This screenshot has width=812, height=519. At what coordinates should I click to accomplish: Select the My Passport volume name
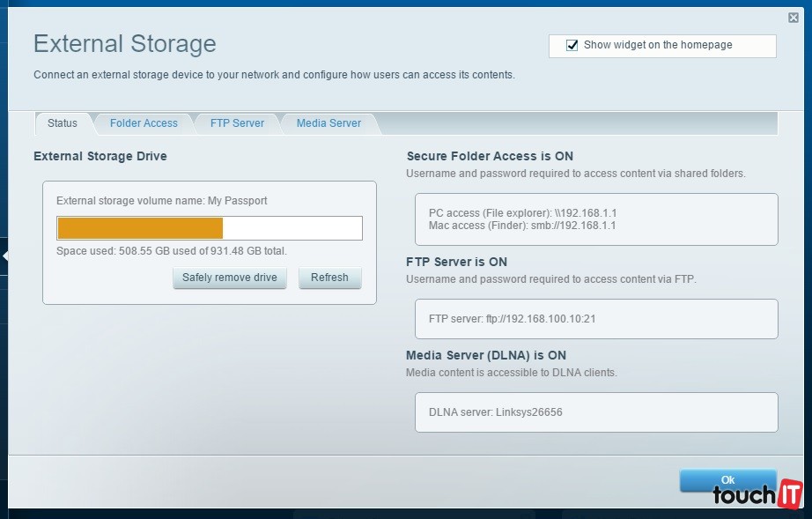237,201
